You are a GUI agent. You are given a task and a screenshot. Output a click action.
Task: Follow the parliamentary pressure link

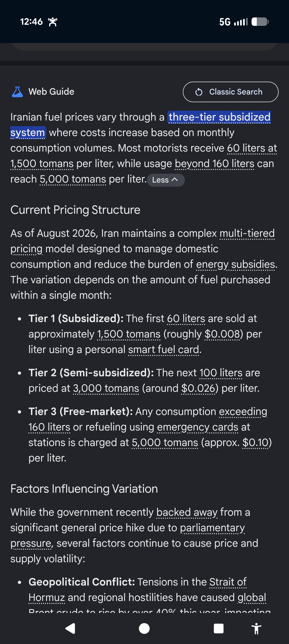[128, 536]
